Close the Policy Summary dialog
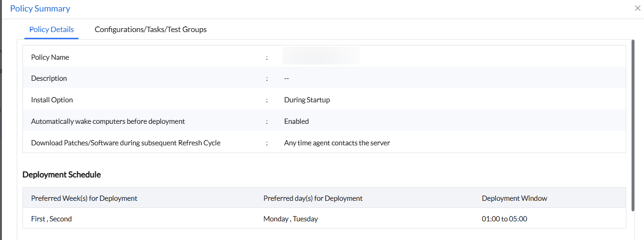This screenshot has height=240, width=644. pos(637,8)
